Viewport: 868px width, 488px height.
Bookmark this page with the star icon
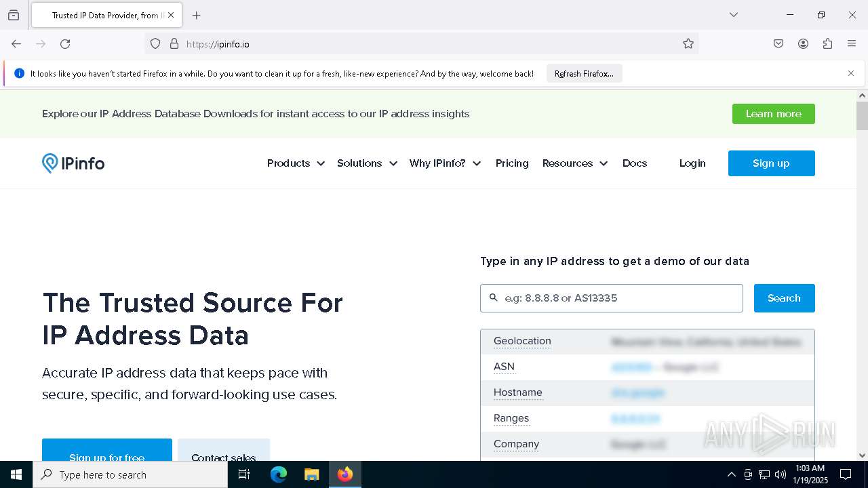tap(688, 44)
